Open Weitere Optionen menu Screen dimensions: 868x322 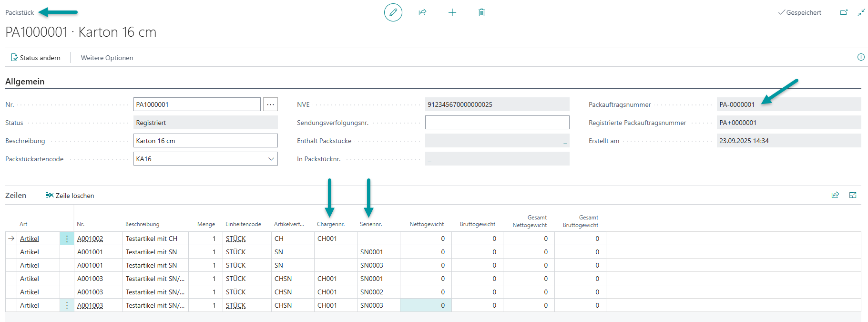pyautogui.click(x=107, y=58)
